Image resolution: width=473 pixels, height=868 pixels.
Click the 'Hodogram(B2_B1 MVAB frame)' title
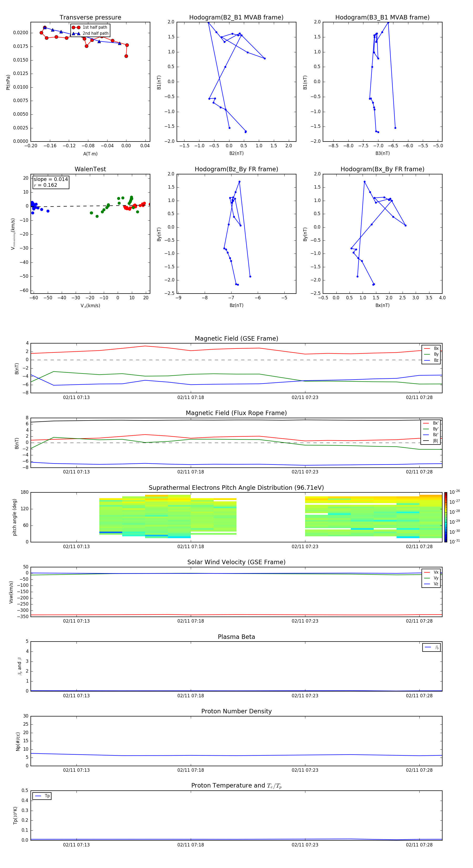click(x=236, y=18)
